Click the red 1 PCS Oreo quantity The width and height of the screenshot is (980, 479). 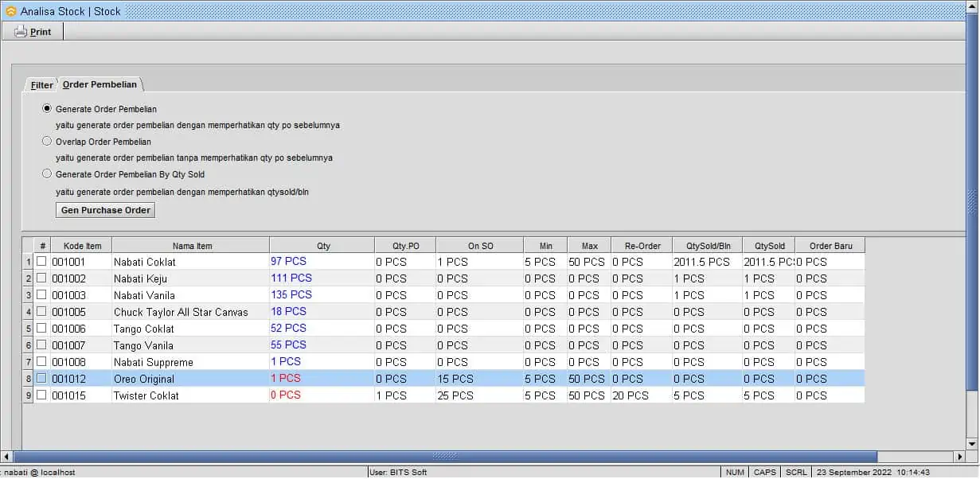click(x=322, y=378)
